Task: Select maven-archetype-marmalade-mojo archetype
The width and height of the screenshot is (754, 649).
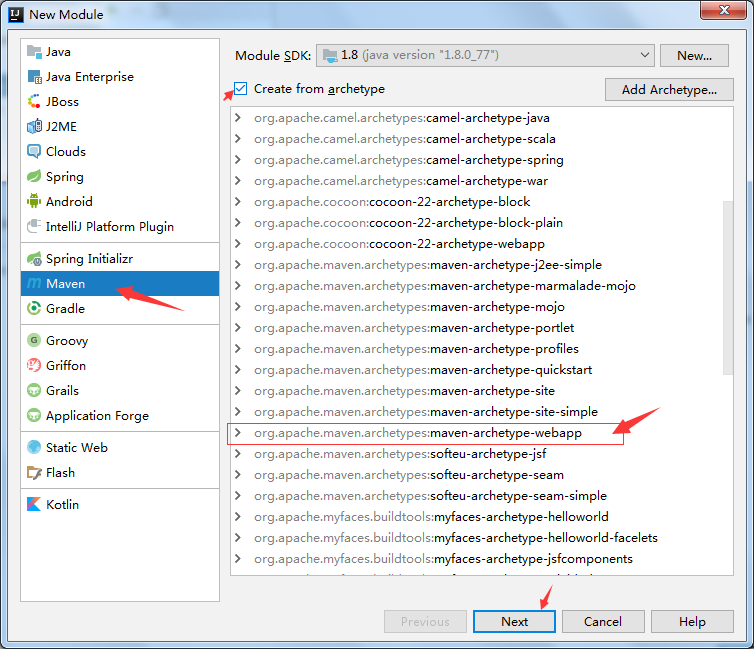Action: (445, 286)
